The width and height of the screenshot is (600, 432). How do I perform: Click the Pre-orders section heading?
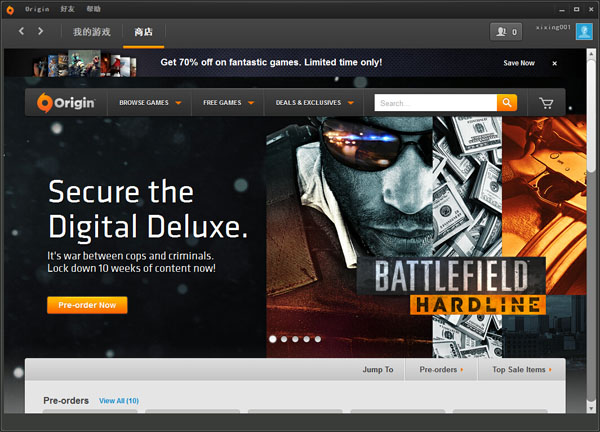click(66, 401)
